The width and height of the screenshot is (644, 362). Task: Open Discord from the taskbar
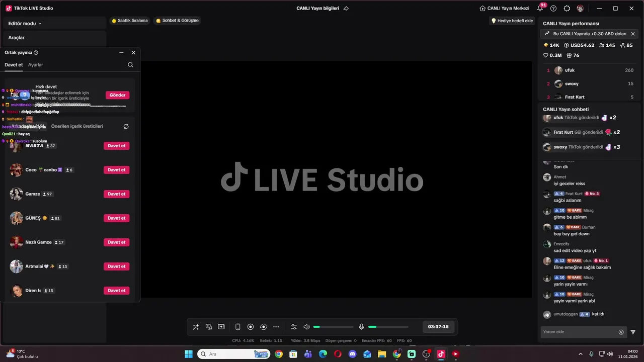pyautogui.click(x=352, y=354)
